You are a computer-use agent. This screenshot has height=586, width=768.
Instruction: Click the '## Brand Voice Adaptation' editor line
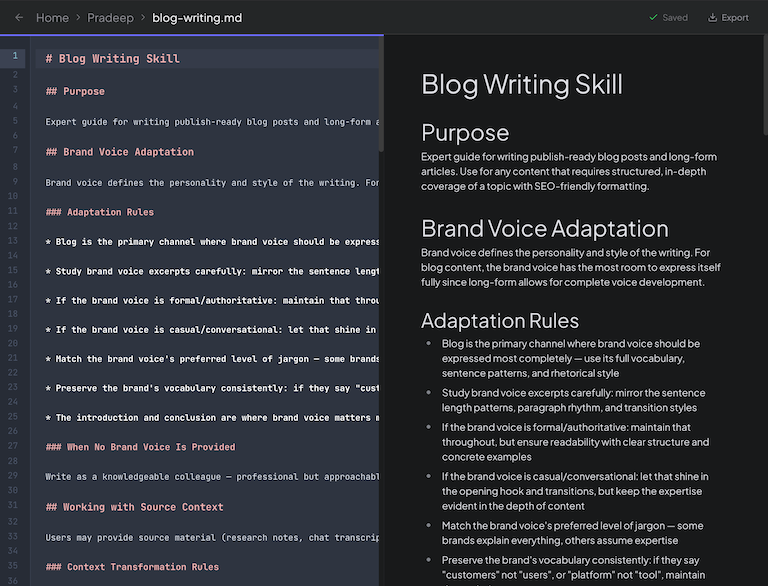120,152
